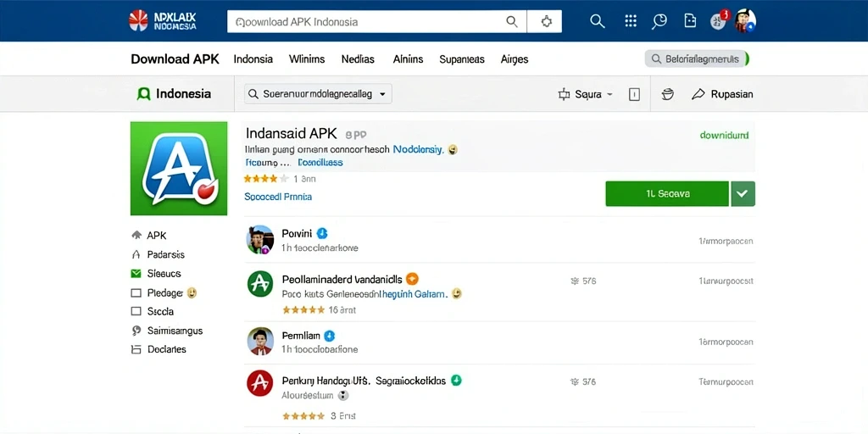Click the Rupasian label
The width and height of the screenshot is (868, 434).
point(732,94)
